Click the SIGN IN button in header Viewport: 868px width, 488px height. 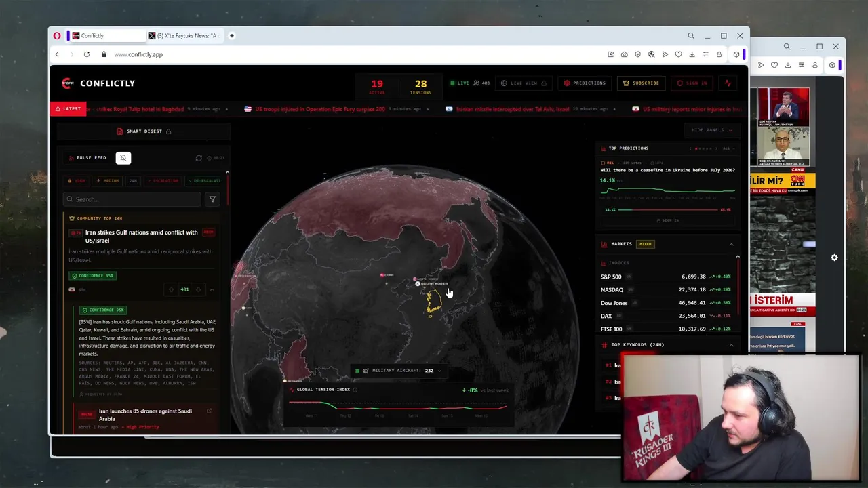[x=692, y=83]
